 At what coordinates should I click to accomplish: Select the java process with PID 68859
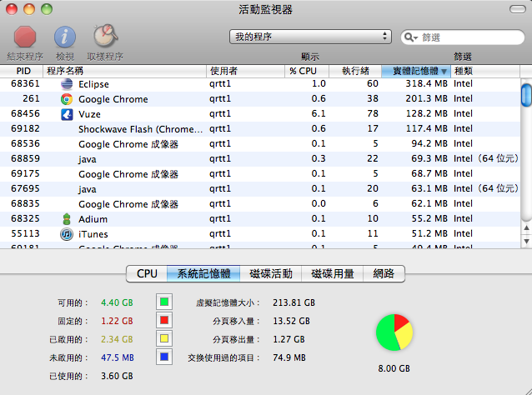(260, 158)
